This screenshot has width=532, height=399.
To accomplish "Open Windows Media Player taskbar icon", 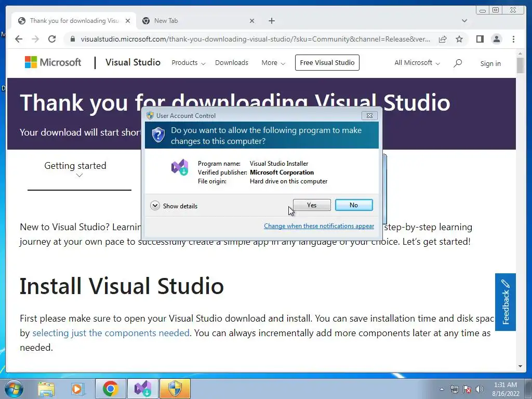I will 77,389.
